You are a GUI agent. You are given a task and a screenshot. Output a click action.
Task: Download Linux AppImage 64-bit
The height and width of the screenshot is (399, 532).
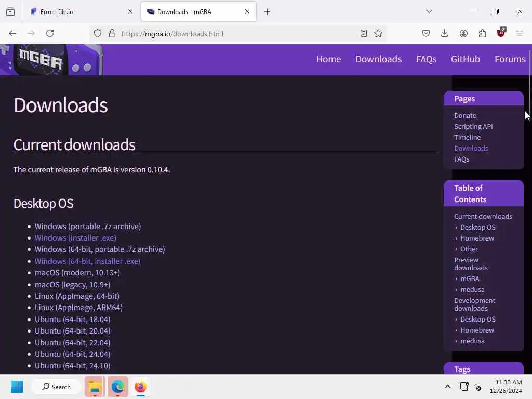(x=77, y=296)
